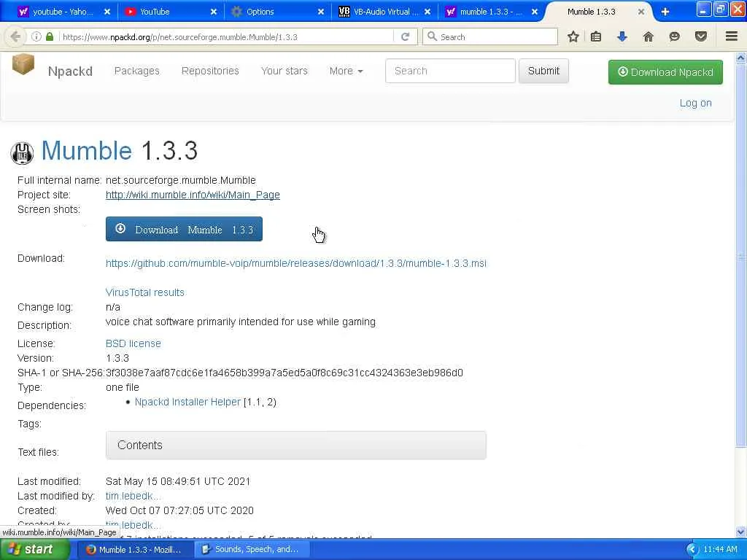Click the SHA-256 hash value text
Image resolution: width=747 pixels, height=560 pixels.
[285, 373]
